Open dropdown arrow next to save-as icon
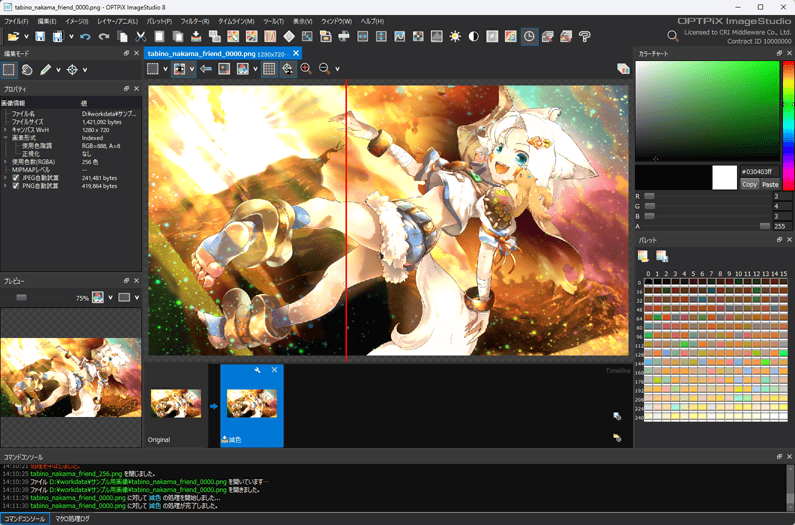The height and width of the screenshot is (525, 795). 71,37
